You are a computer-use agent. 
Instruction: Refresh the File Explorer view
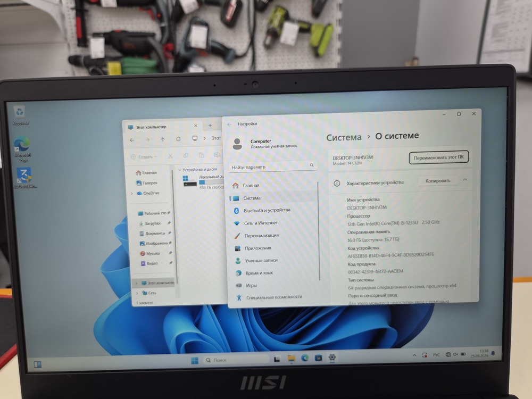click(178, 139)
